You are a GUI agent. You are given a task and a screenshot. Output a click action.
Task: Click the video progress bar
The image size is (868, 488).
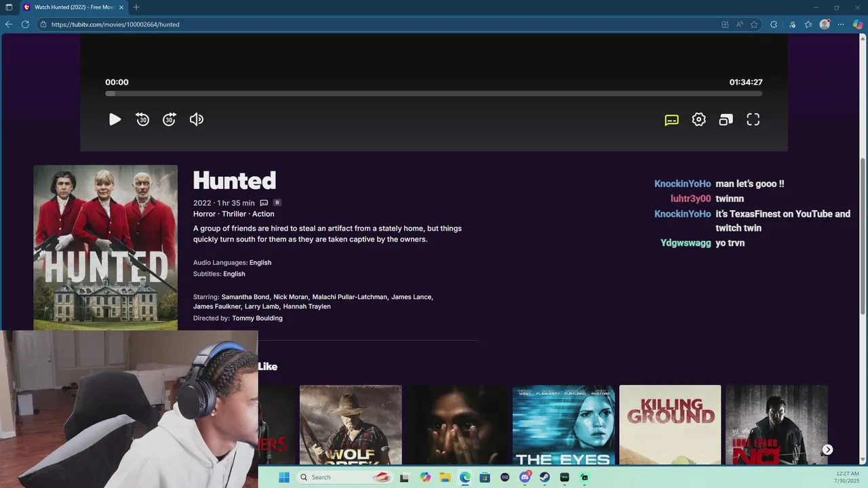coord(434,94)
